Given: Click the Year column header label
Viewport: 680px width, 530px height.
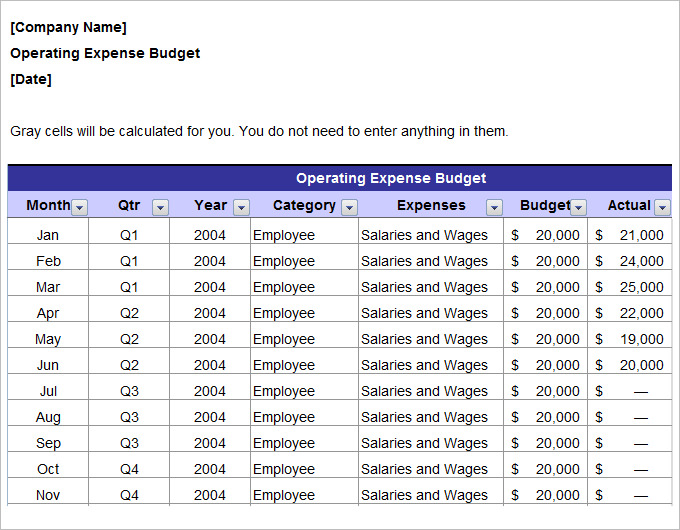Looking at the screenshot, I should tap(210, 205).
